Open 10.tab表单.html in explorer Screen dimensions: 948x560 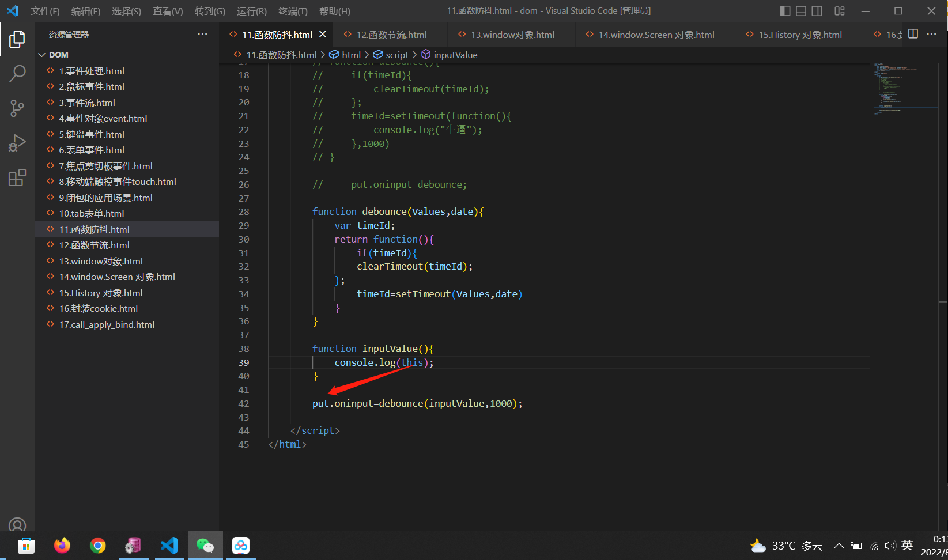127,213
